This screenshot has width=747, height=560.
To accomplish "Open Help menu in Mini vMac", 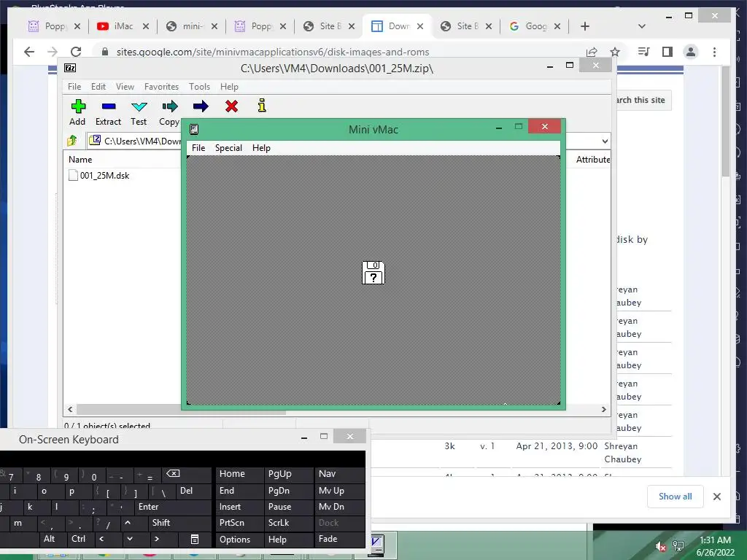I will (261, 147).
